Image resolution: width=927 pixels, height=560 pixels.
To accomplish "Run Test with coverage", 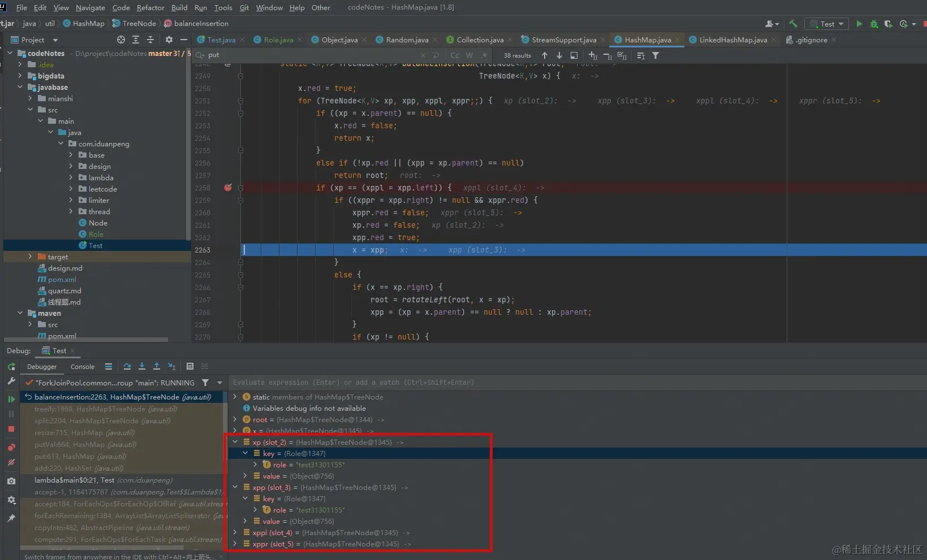I will pos(889,24).
